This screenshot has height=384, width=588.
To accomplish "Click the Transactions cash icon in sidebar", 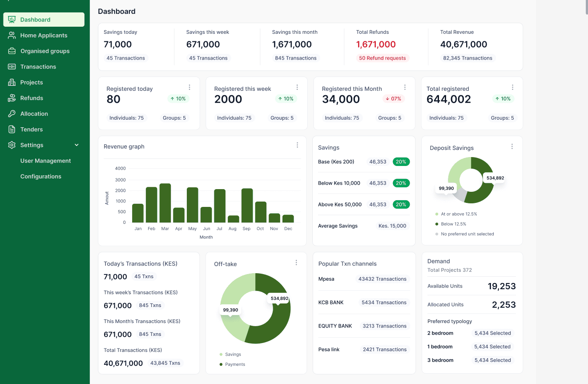I will pos(12,67).
